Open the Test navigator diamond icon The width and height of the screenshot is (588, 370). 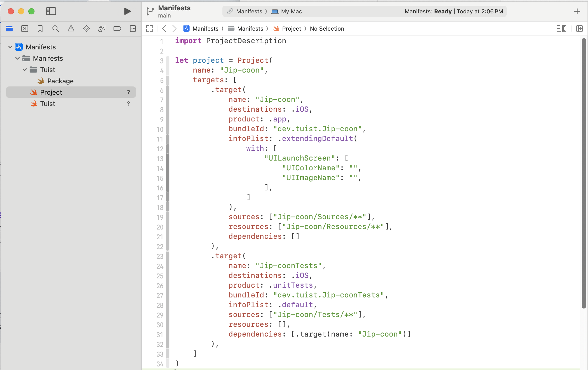tap(87, 29)
